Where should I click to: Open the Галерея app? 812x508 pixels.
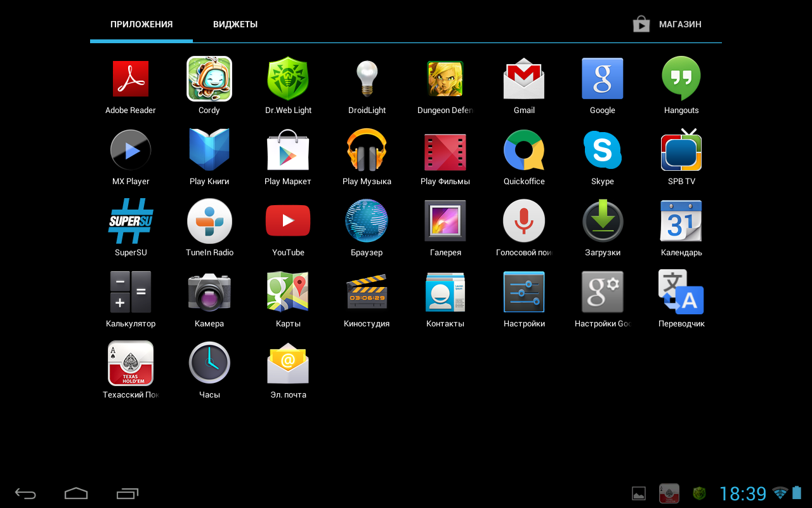click(445, 221)
